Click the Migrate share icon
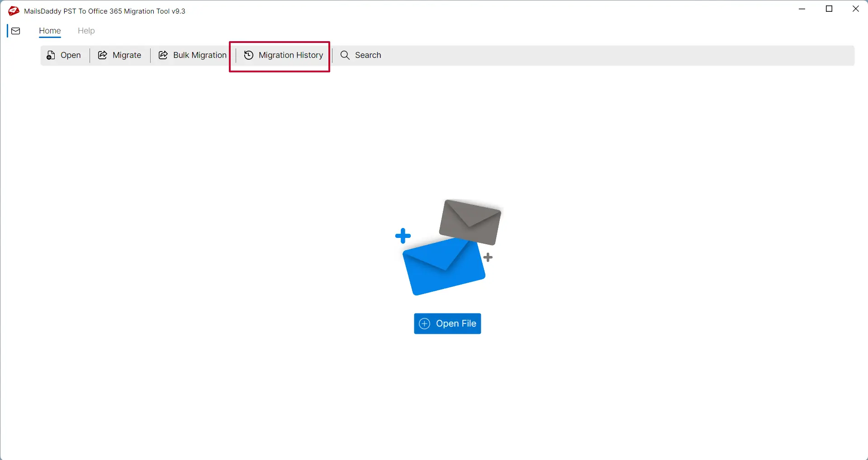The image size is (868, 460). [103, 55]
